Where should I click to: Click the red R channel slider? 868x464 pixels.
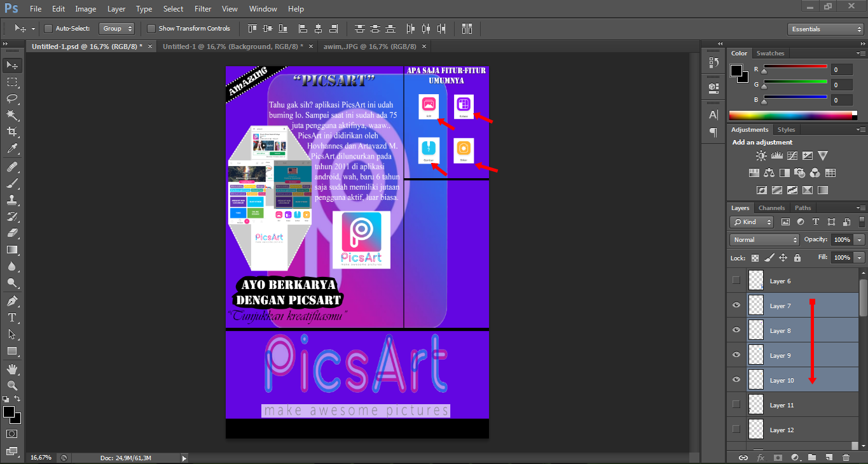(795, 67)
